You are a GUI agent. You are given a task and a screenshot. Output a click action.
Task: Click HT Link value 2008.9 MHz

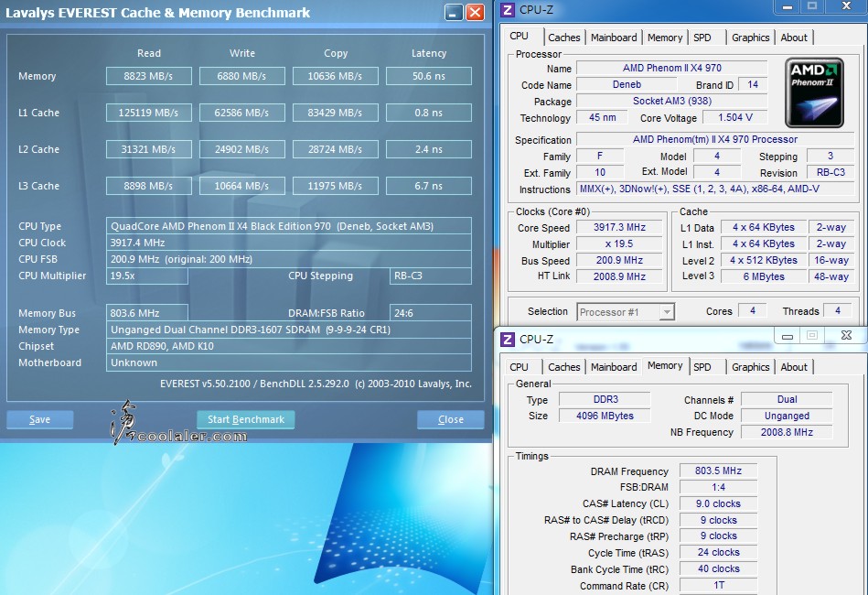619,276
